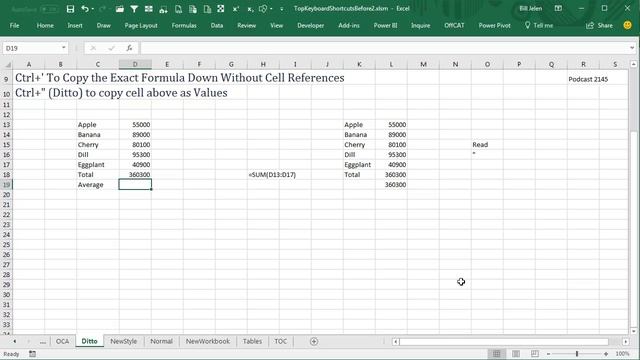Click the 360300 value in row 19
The width and height of the screenshot is (640, 360).
(x=395, y=185)
